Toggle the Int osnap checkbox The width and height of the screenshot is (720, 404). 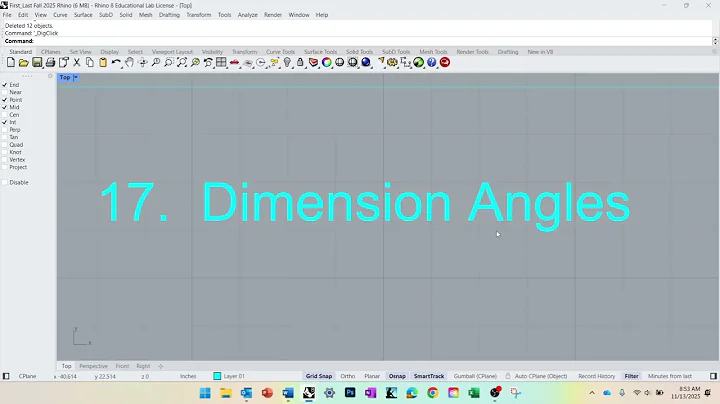[x=5, y=122]
